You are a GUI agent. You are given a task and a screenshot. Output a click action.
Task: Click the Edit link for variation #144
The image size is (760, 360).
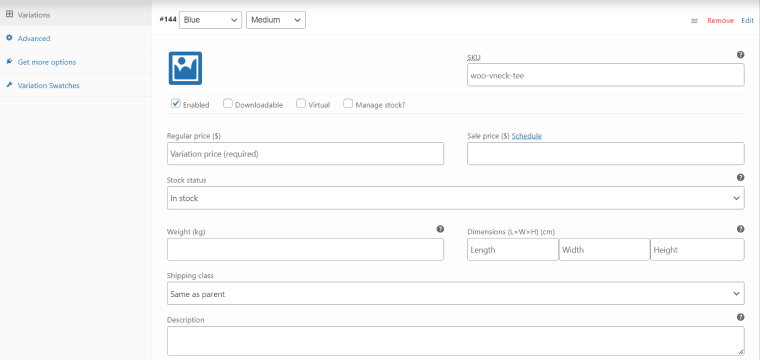tap(747, 21)
